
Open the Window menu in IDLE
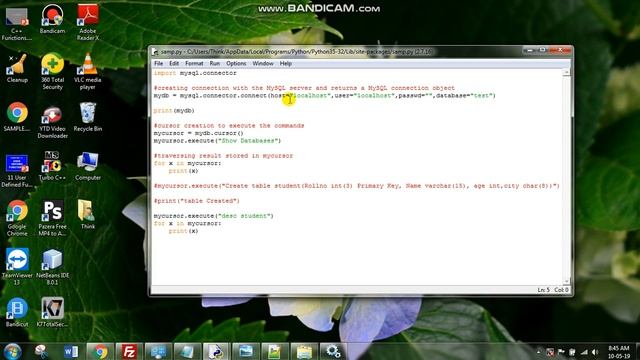(262, 64)
